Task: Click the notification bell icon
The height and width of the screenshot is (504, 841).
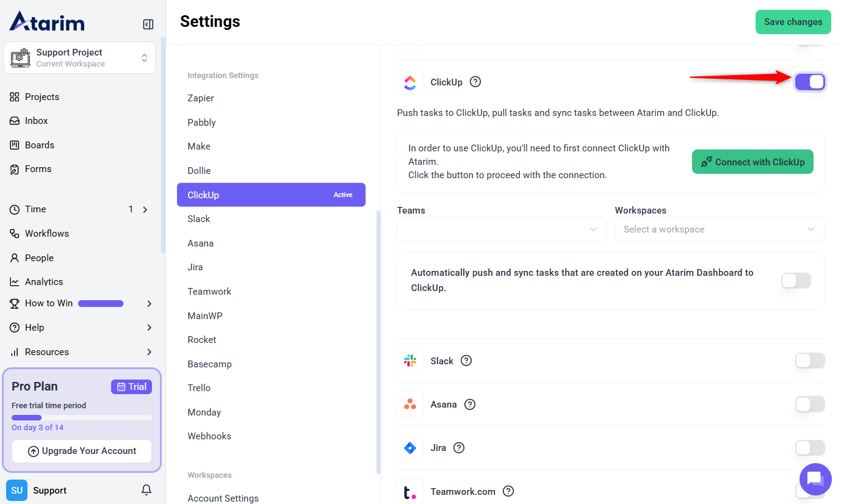Action: [x=146, y=490]
